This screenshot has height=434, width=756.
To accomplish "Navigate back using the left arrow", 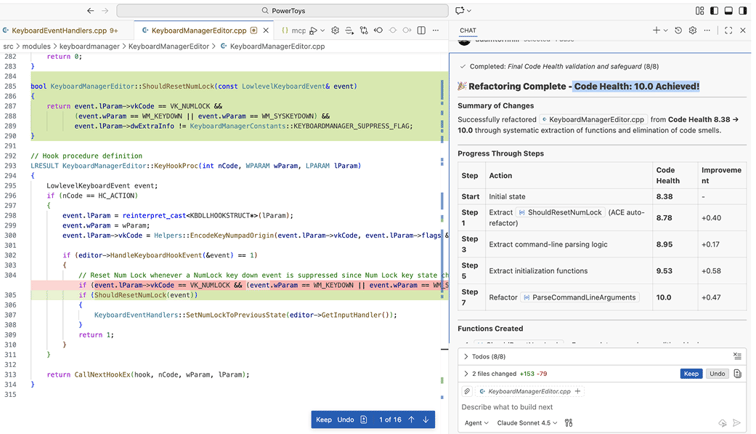I will pyautogui.click(x=90, y=11).
